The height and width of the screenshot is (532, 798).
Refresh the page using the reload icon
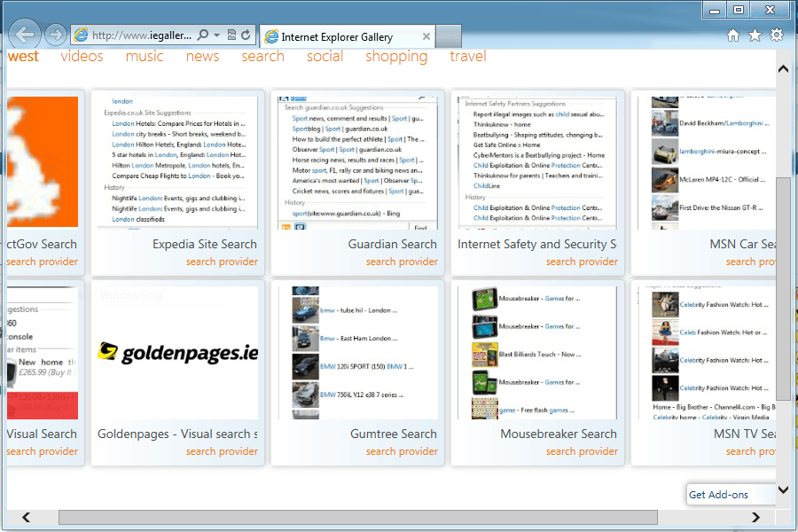point(246,35)
